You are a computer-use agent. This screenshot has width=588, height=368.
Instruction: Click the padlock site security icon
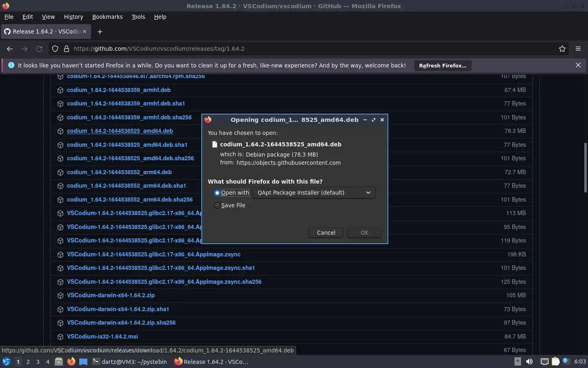[67, 49]
